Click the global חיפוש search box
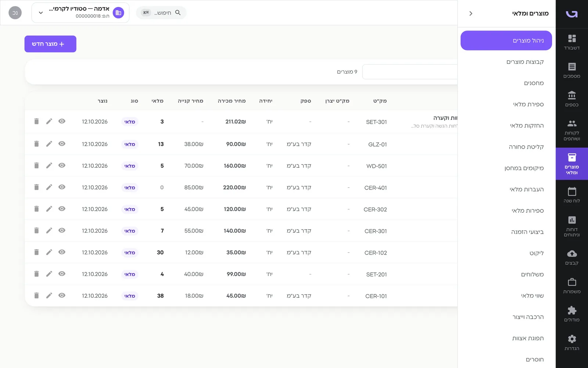The height and width of the screenshot is (368, 588). [x=161, y=13]
